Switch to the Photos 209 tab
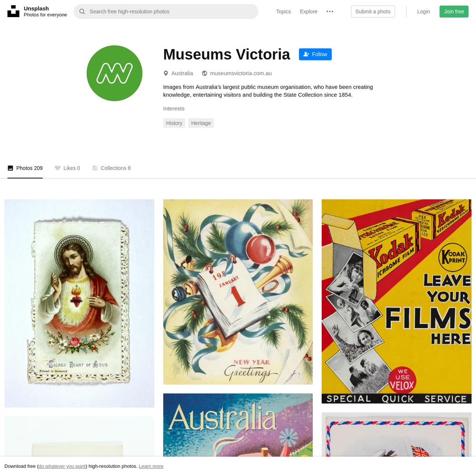Image resolution: width=476 pixels, height=476 pixels. tap(25, 168)
